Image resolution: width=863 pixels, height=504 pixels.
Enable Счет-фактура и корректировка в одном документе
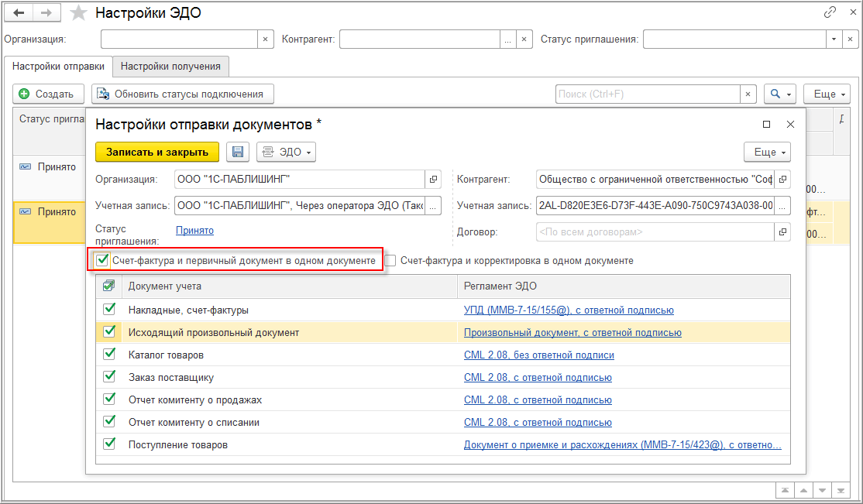391,261
